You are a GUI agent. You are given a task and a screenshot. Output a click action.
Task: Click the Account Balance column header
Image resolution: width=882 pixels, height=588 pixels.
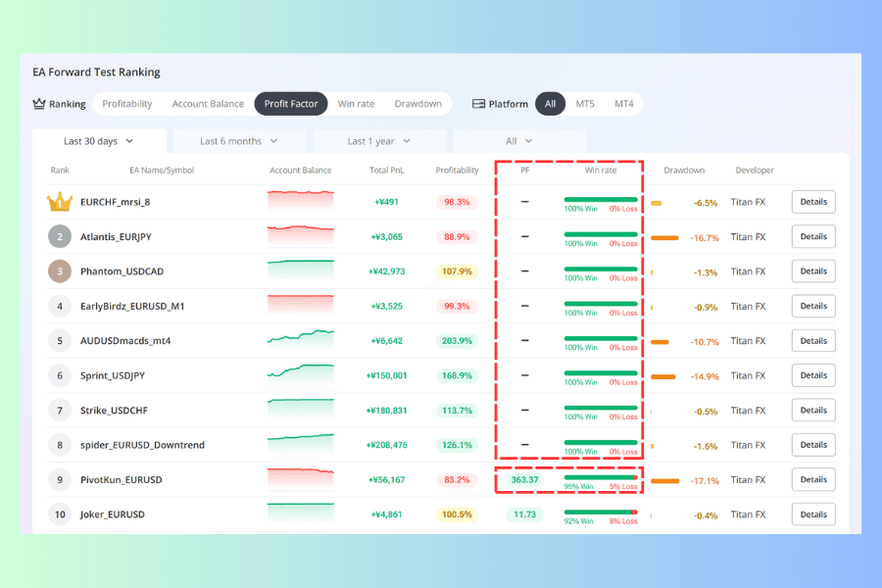click(x=301, y=170)
